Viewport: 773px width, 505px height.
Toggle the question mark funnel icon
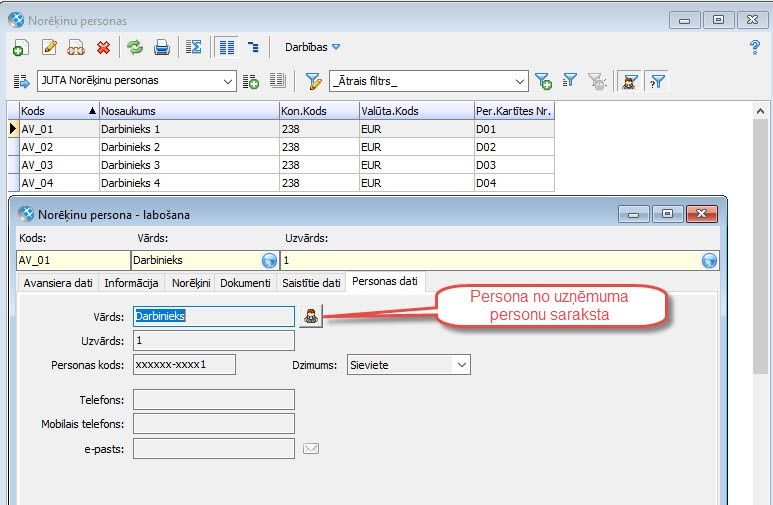click(657, 81)
